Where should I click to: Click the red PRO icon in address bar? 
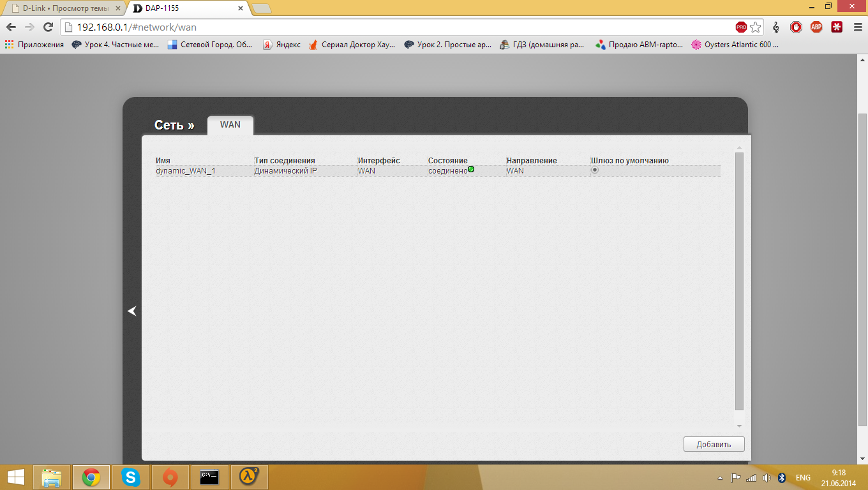741,27
